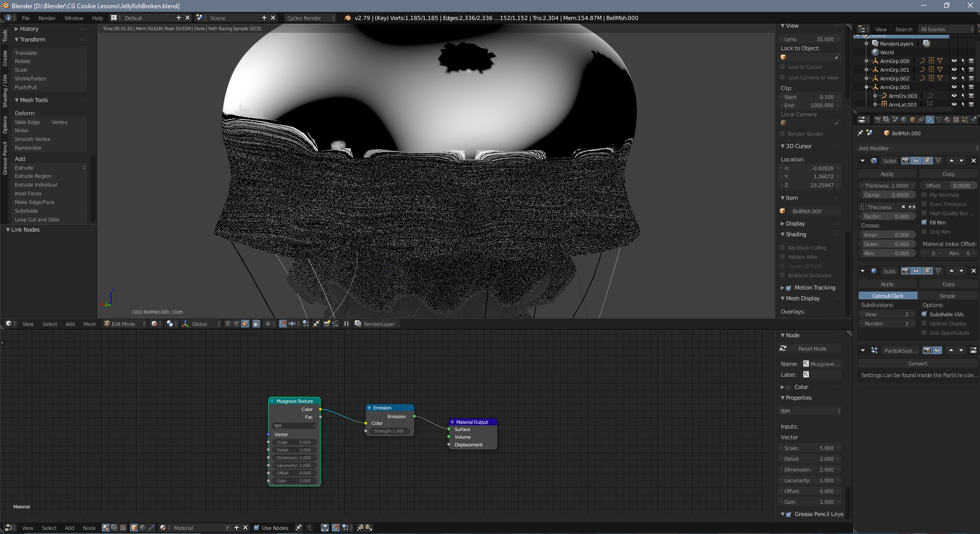Open the Render menu in the top bar

click(47, 17)
